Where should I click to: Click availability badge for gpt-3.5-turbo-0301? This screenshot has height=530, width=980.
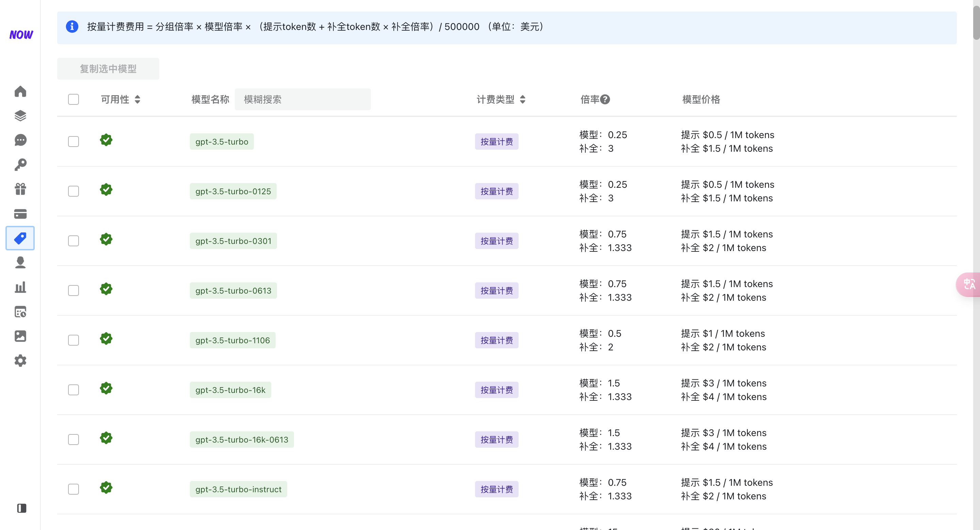click(106, 239)
